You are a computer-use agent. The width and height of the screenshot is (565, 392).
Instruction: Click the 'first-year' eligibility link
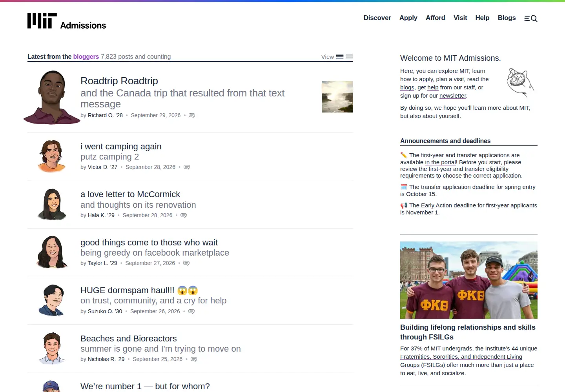click(x=440, y=169)
